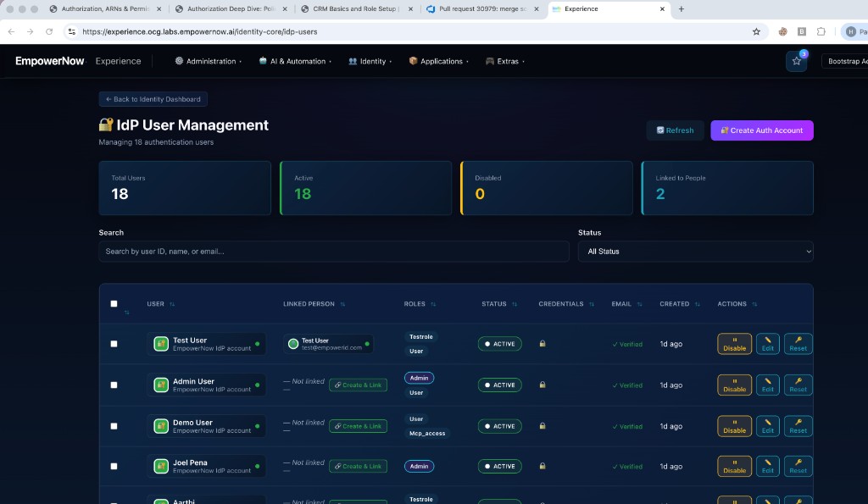Click the browser back arrow
The width and height of the screenshot is (868, 504).
pyautogui.click(x=12, y=31)
